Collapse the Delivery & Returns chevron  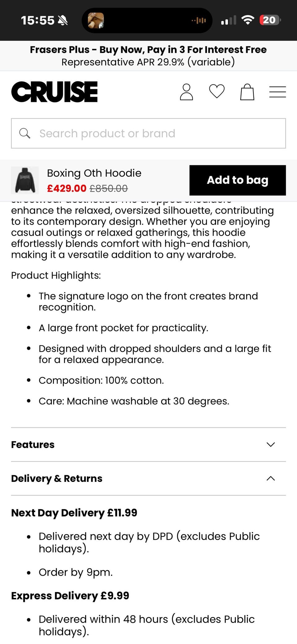coord(271,478)
